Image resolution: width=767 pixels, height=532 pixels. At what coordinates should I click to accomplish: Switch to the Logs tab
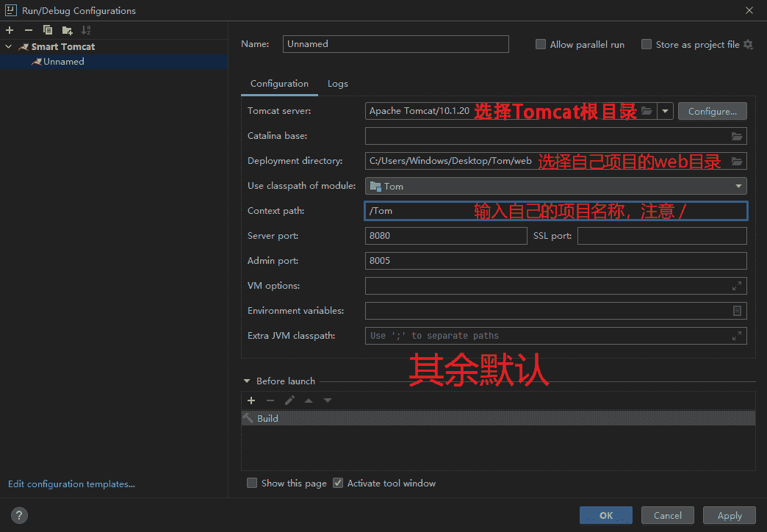tap(338, 84)
